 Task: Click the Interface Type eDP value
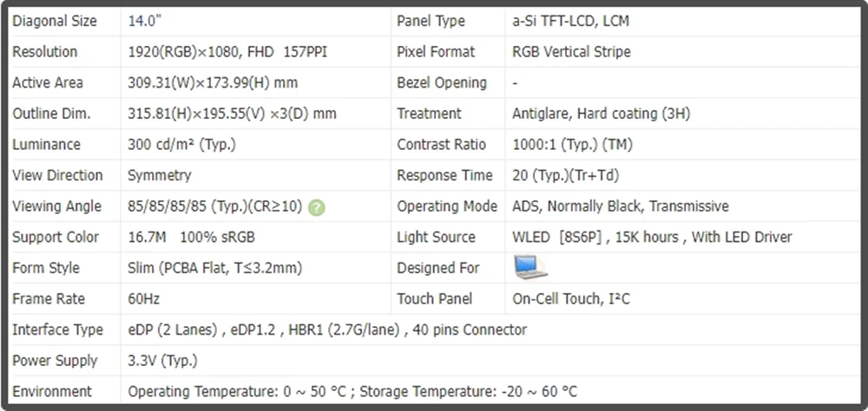pos(327,330)
